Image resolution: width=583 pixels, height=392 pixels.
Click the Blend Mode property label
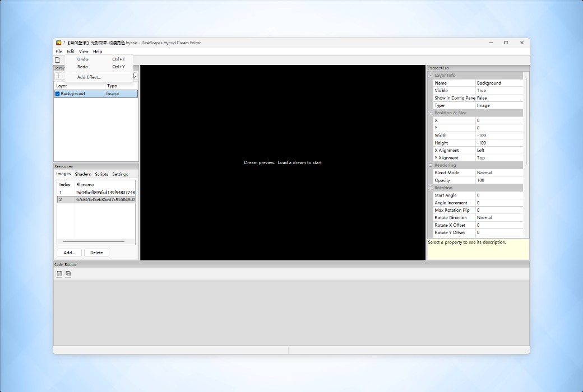tap(447, 173)
